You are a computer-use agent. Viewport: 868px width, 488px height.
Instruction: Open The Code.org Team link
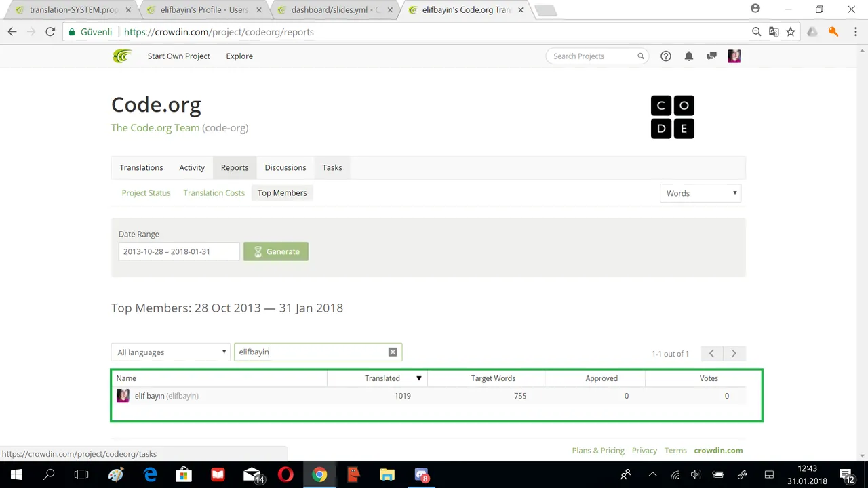point(155,127)
